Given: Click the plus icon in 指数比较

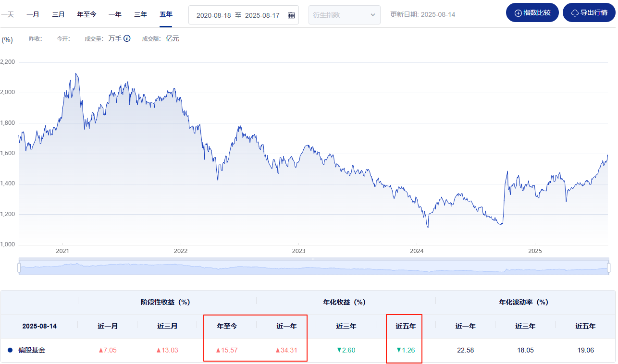Looking at the screenshot, I should tap(518, 13).
